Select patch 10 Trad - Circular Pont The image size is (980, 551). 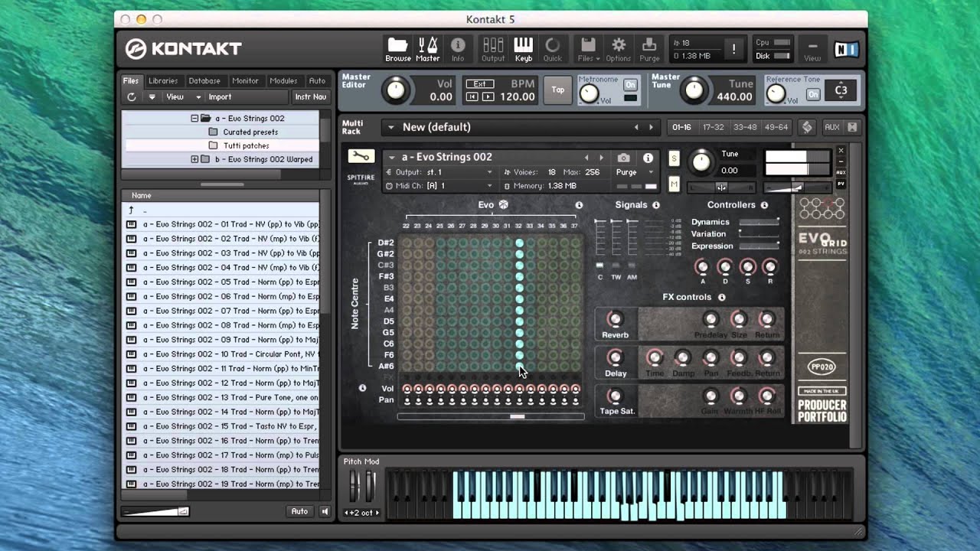221,354
